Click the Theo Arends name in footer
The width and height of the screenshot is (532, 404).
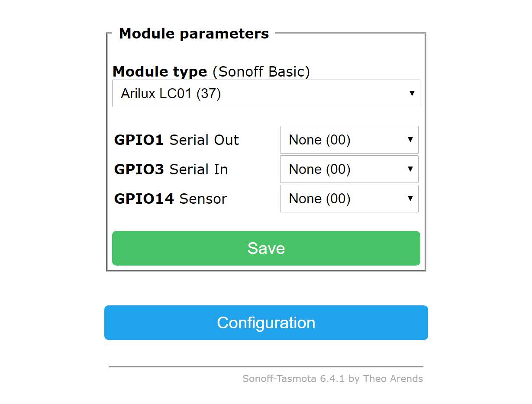coord(393,379)
